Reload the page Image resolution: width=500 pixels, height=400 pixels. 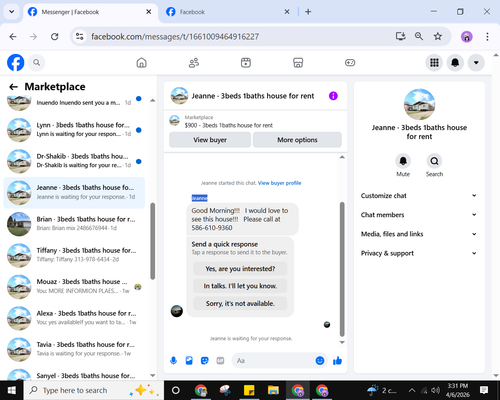(55, 36)
